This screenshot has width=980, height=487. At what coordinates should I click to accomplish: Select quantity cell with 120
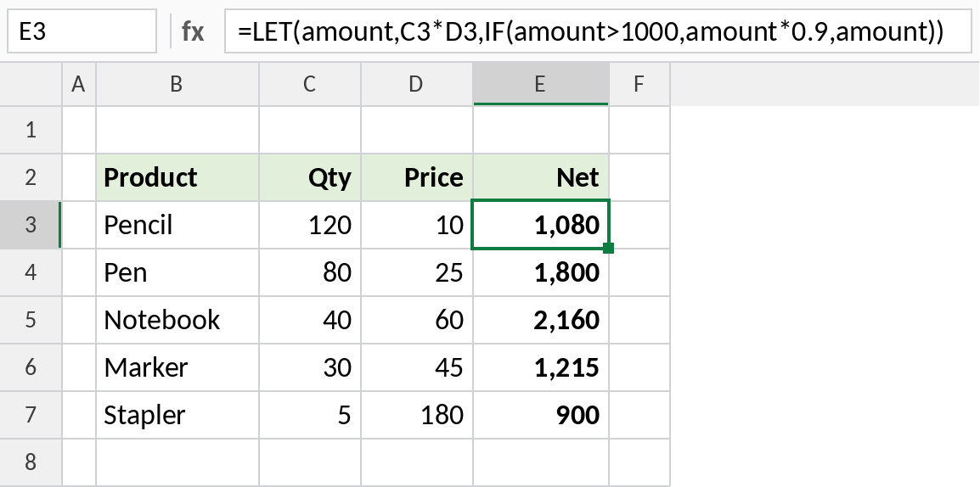(309, 225)
